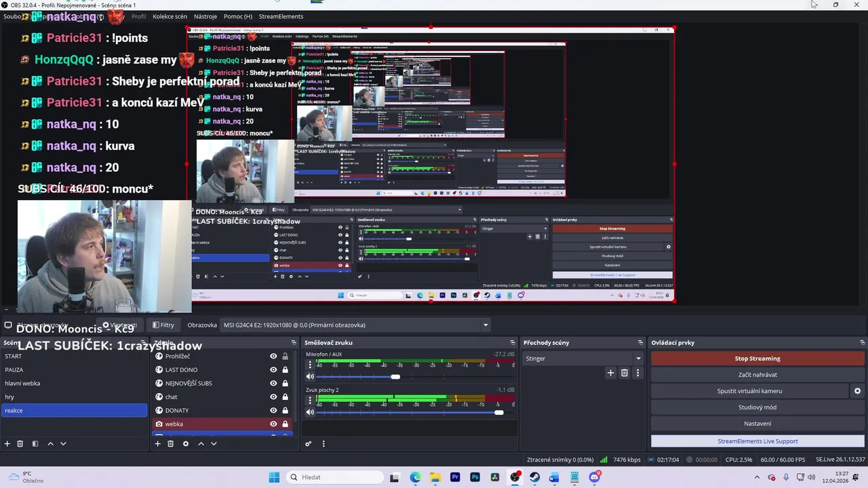Show hidden system tray icons chevron
The width and height of the screenshot is (868, 488).
pos(757,477)
